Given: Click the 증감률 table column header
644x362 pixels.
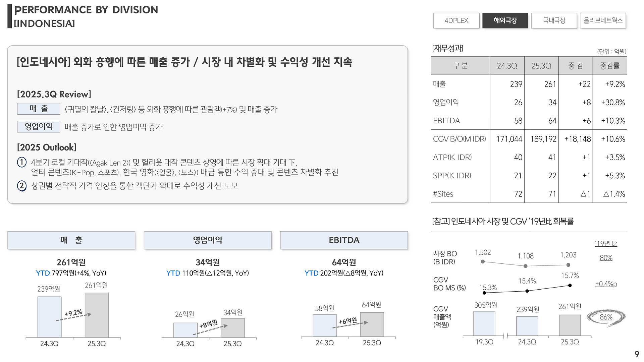Looking at the screenshot, I should pyautogui.click(x=609, y=66).
